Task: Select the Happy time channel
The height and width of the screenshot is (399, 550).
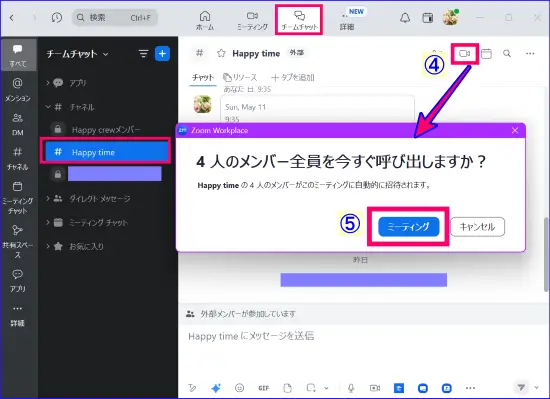Action: (x=106, y=152)
